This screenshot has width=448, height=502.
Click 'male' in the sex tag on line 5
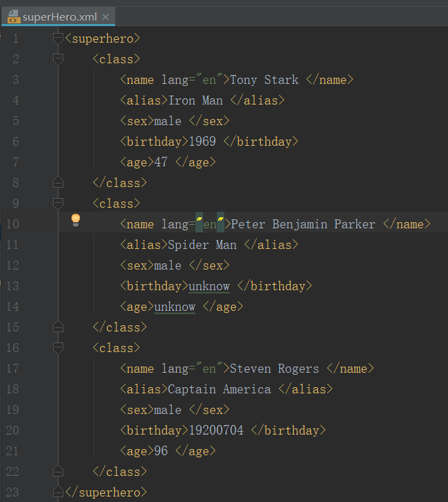(168, 121)
